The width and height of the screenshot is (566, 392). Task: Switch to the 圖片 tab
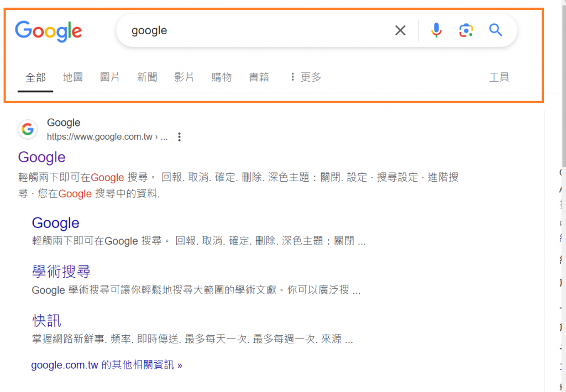(x=110, y=77)
